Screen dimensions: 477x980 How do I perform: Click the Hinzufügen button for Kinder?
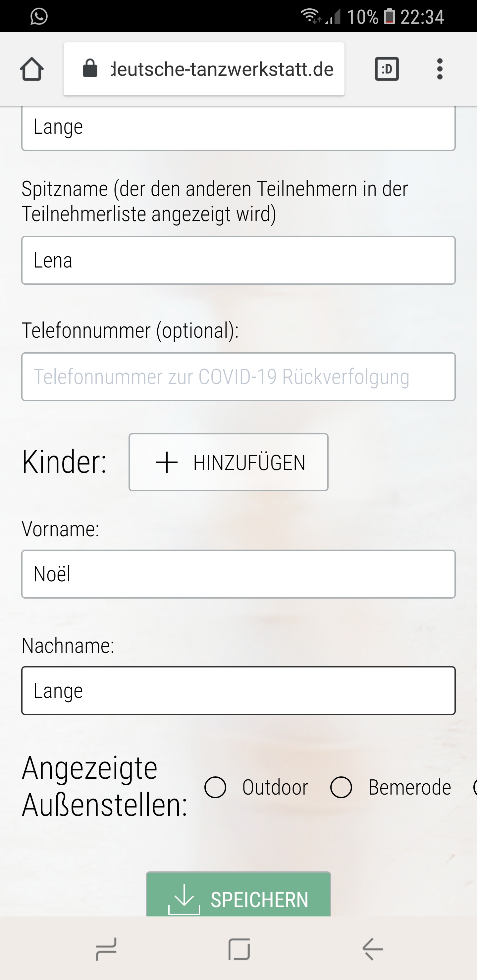coord(229,462)
